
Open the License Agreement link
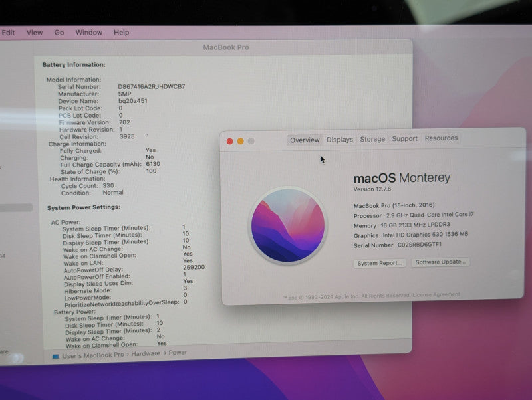click(x=436, y=294)
